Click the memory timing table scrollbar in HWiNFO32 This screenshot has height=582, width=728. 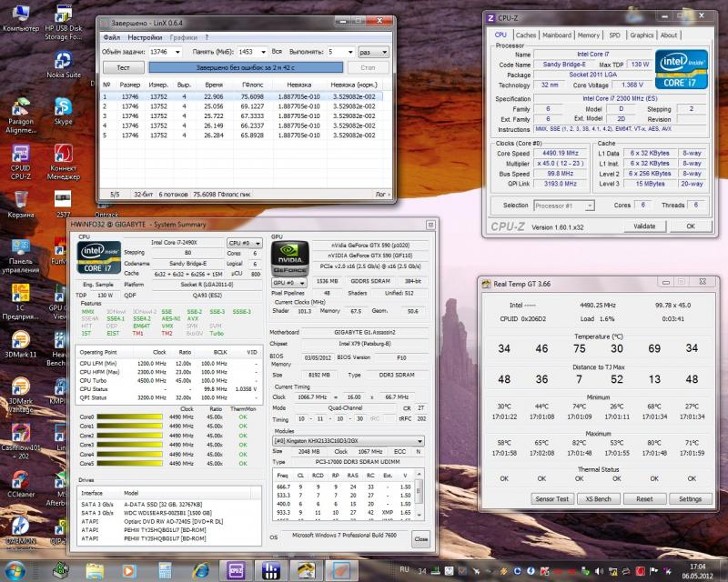tap(419, 495)
